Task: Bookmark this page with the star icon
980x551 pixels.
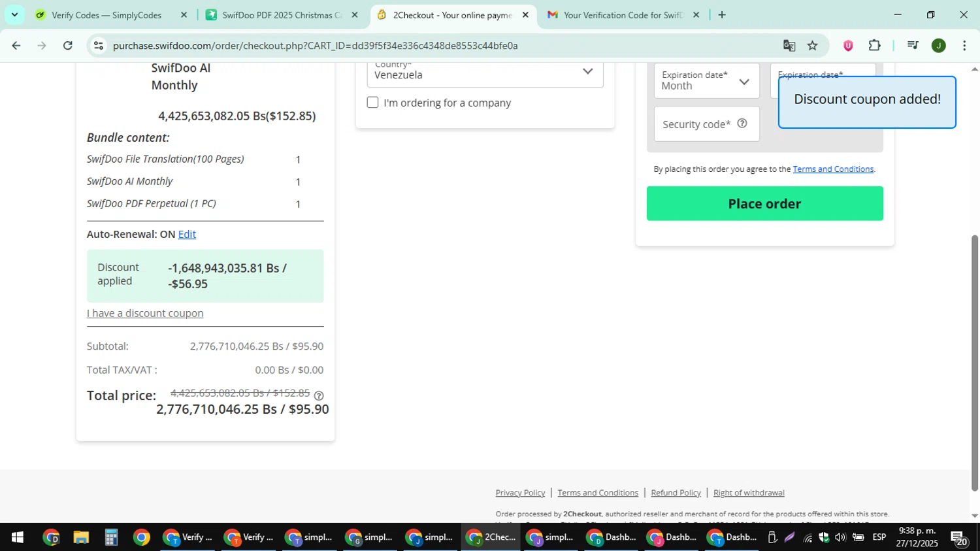Action: click(x=812, y=46)
